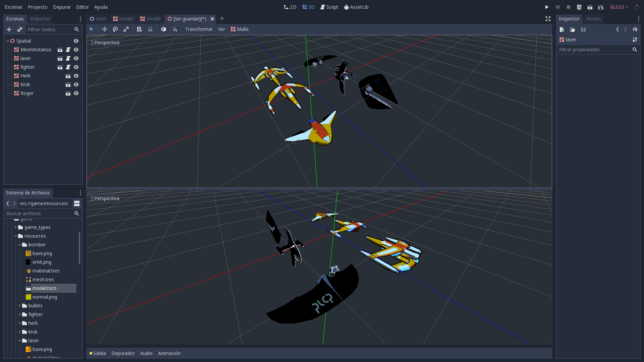The width and height of the screenshot is (644, 362).
Task: Switch to the Nodos tab
Action: (593, 19)
